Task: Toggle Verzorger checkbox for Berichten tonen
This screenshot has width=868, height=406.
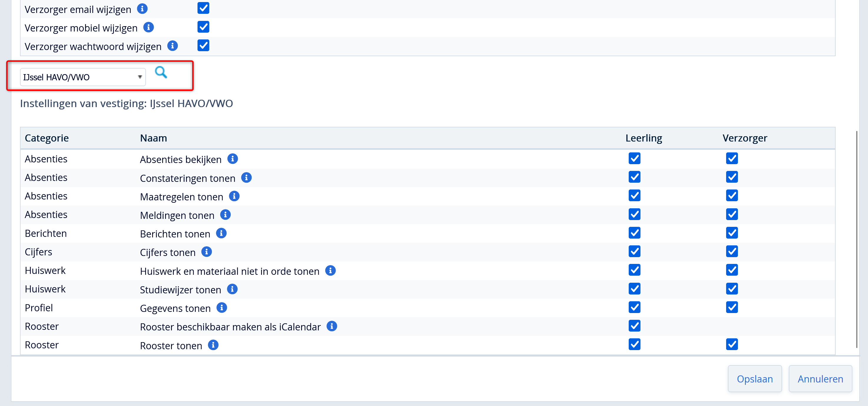Action: (x=732, y=233)
